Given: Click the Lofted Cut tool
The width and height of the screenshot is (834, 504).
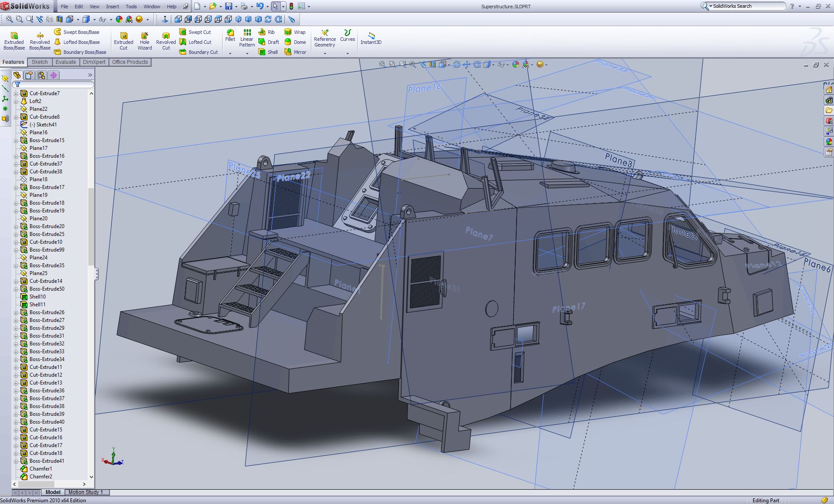Looking at the screenshot, I should [195, 42].
